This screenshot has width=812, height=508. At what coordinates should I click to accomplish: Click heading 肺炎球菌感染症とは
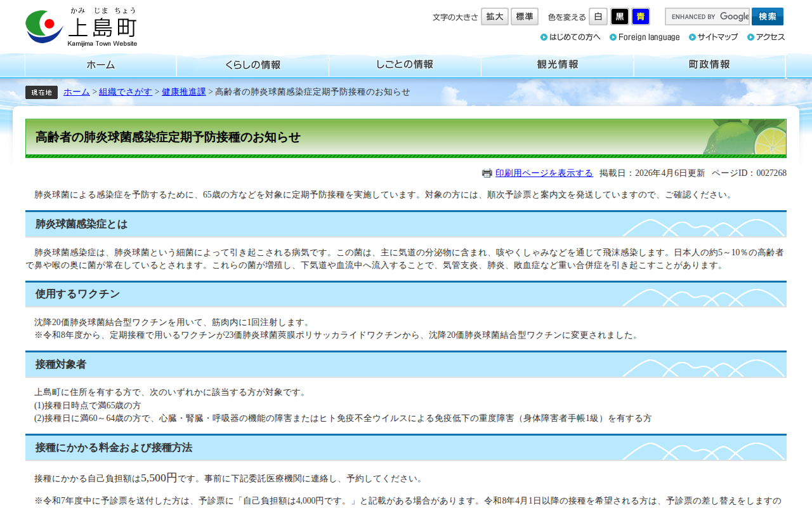pos(82,224)
